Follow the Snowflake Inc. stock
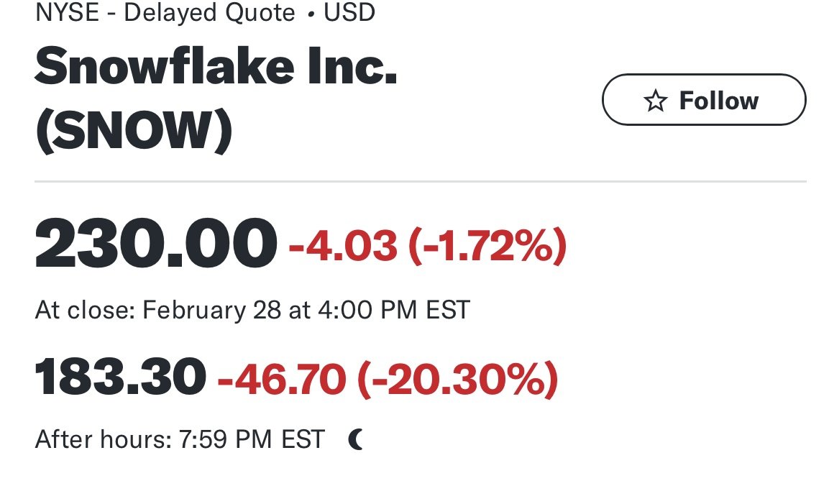Viewport: 829px width, 504px height. 704,99
